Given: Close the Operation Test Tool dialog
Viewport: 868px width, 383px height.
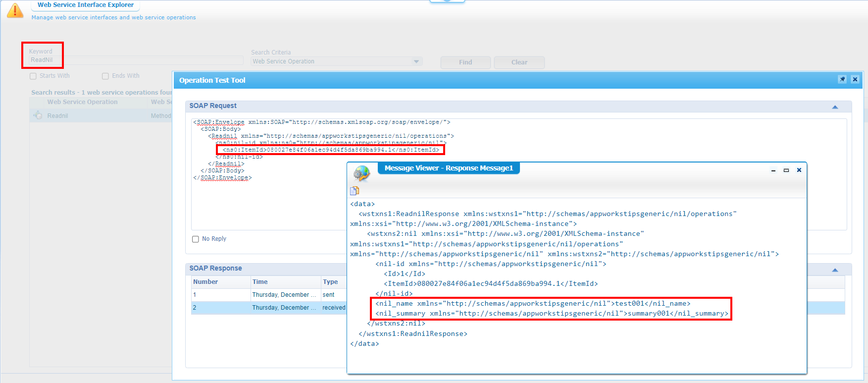Looking at the screenshot, I should [855, 79].
